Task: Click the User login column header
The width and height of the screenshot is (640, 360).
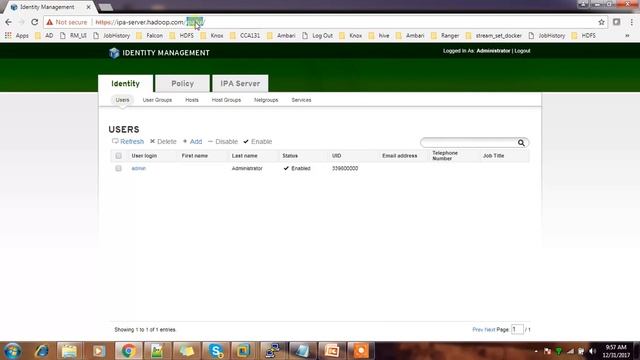Action: point(144,156)
